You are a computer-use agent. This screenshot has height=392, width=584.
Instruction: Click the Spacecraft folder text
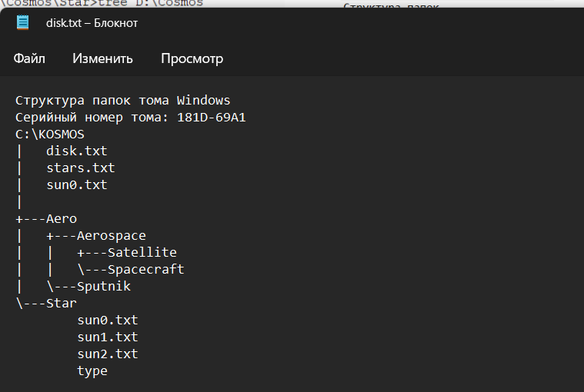(x=145, y=269)
